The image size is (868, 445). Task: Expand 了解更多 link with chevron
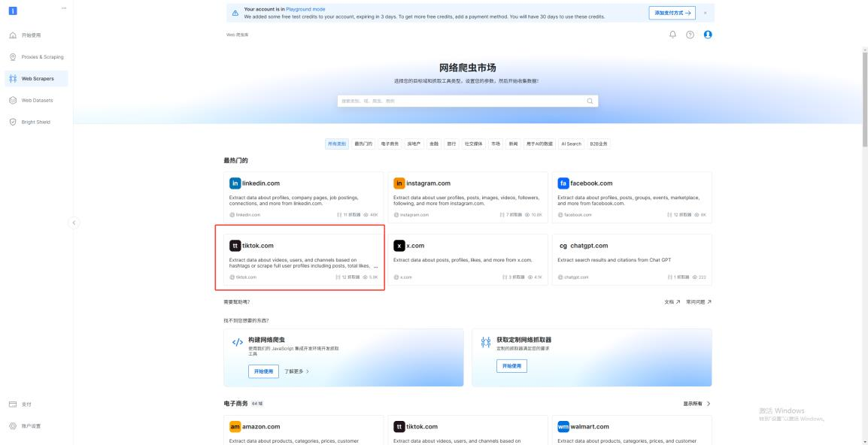pyautogui.click(x=296, y=372)
